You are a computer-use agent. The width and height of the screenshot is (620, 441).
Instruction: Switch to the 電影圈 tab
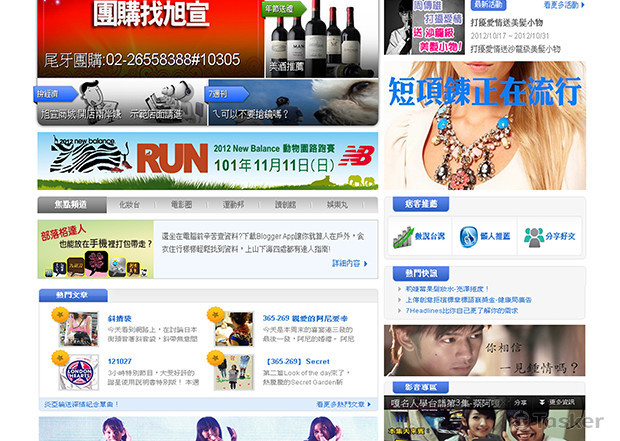[x=181, y=204]
